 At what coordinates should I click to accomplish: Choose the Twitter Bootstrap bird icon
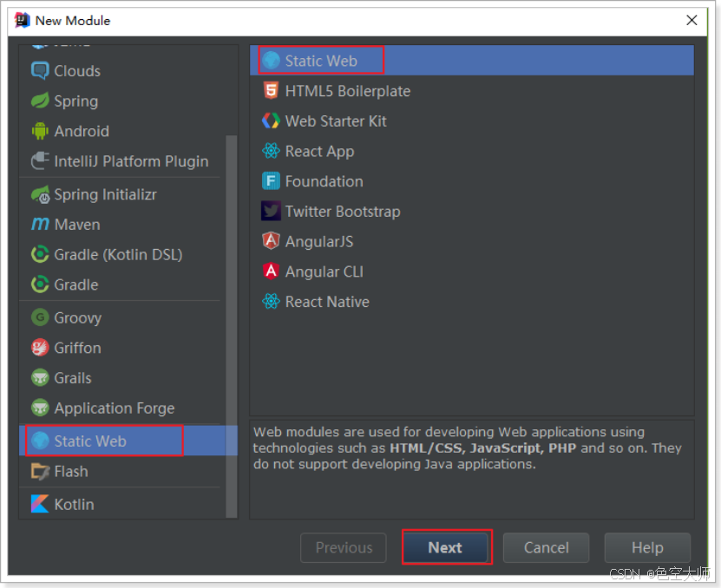point(271,211)
